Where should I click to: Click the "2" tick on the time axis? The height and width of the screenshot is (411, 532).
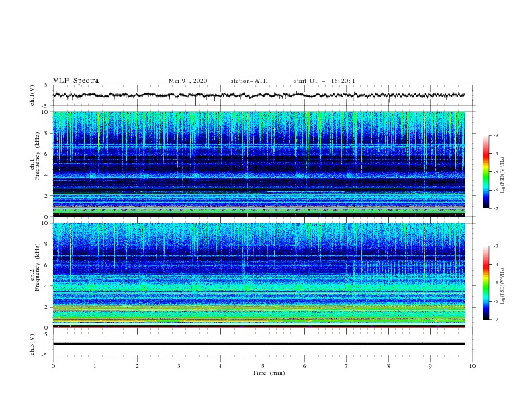point(137,366)
